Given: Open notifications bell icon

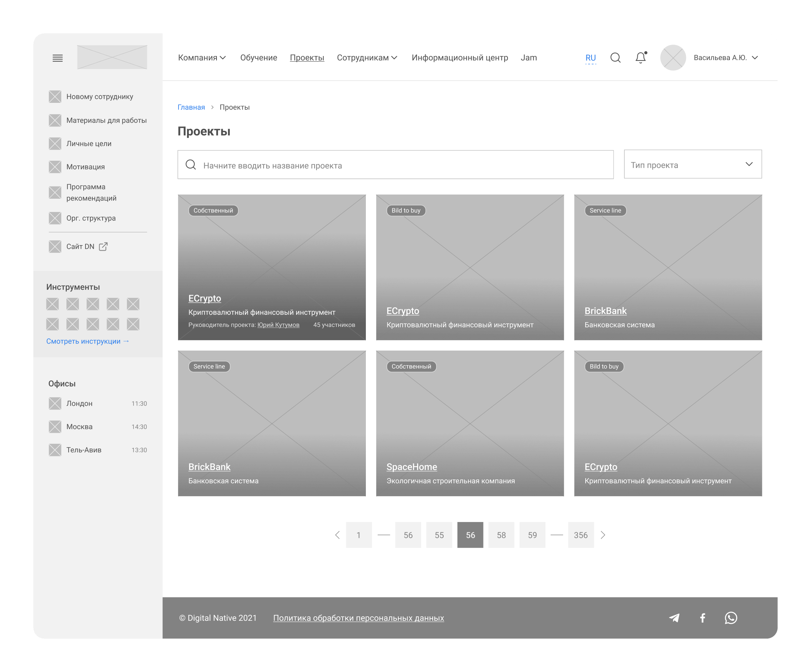Looking at the screenshot, I should [640, 58].
